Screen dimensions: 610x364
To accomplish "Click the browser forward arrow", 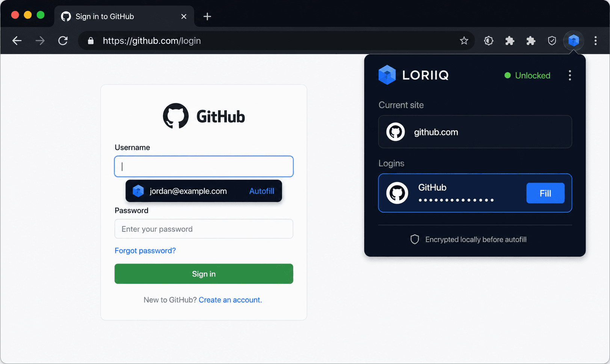I will 40,41.
